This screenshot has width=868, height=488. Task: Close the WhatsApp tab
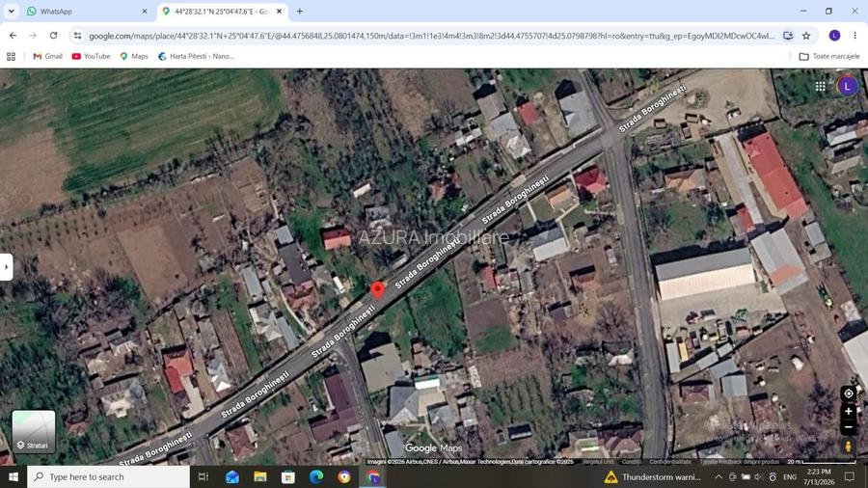145,11
